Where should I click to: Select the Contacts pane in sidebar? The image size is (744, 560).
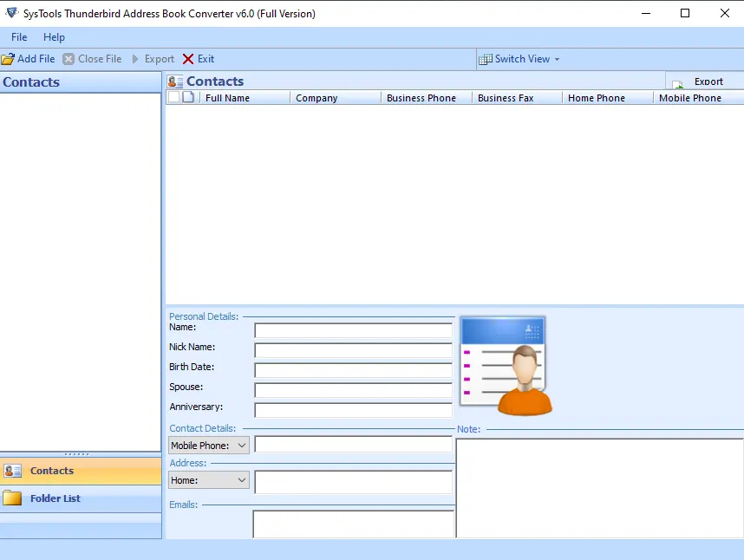[x=81, y=471]
